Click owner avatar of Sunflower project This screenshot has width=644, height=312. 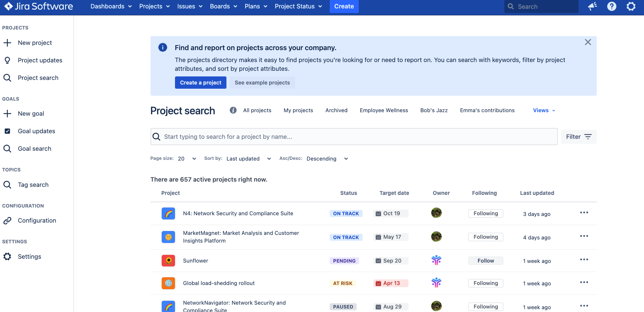point(436,260)
